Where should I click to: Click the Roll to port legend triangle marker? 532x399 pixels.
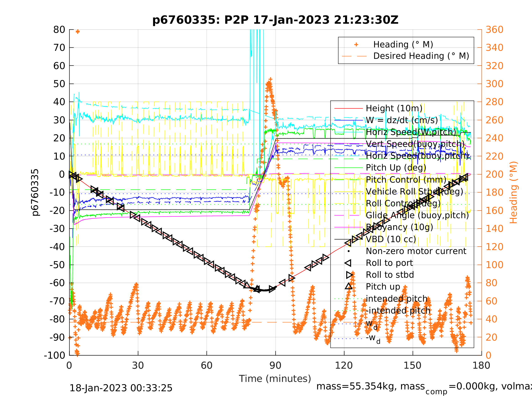[348, 263]
